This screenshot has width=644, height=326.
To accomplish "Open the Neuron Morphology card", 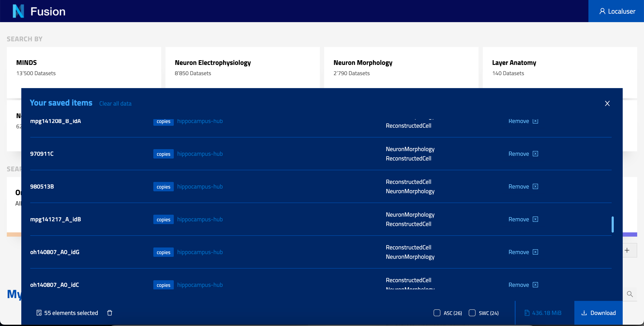I will pyautogui.click(x=401, y=67).
